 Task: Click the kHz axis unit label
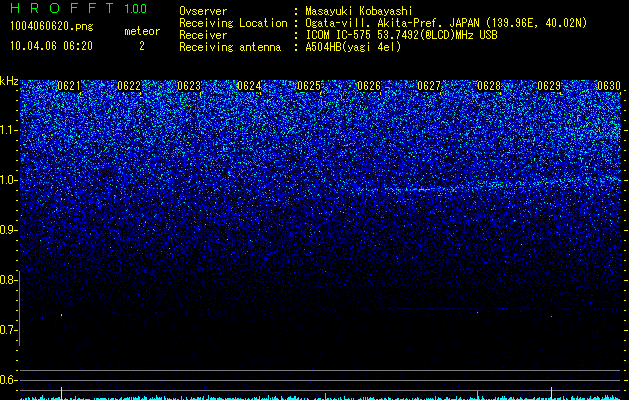(9, 81)
